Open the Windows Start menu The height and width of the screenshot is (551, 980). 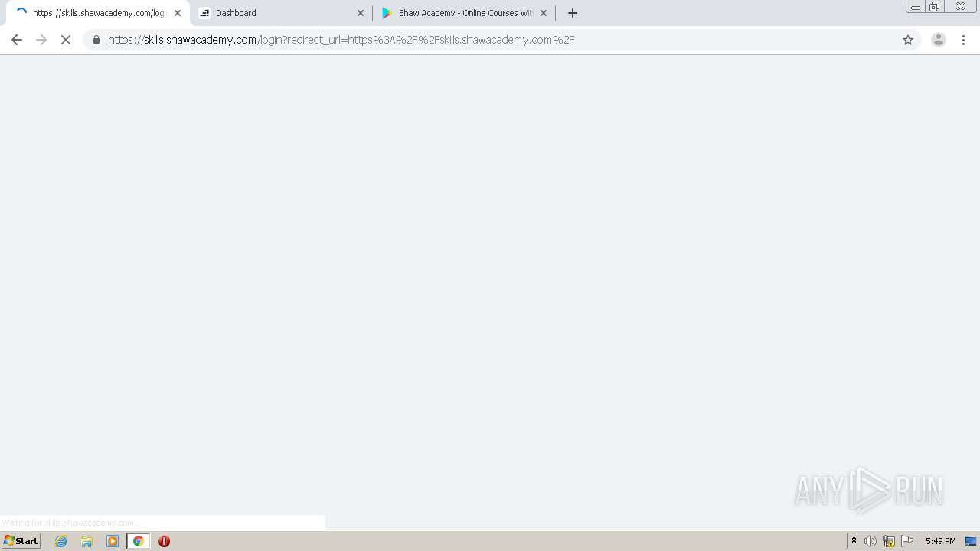[x=21, y=541]
